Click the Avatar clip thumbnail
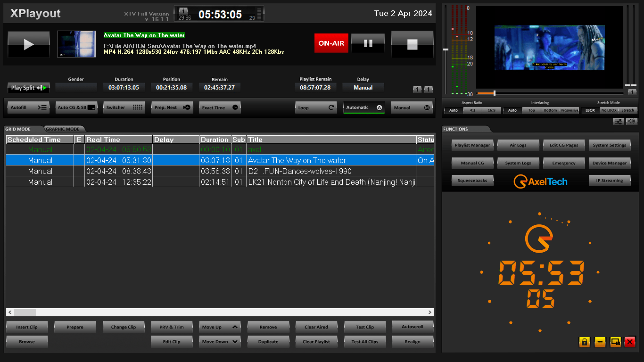644x362 pixels. click(76, 44)
